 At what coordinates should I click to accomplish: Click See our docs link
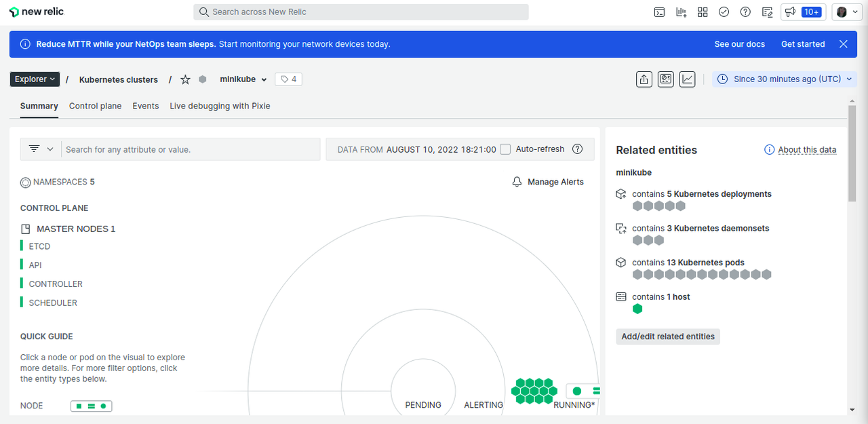pyautogui.click(x=740, y=44)
